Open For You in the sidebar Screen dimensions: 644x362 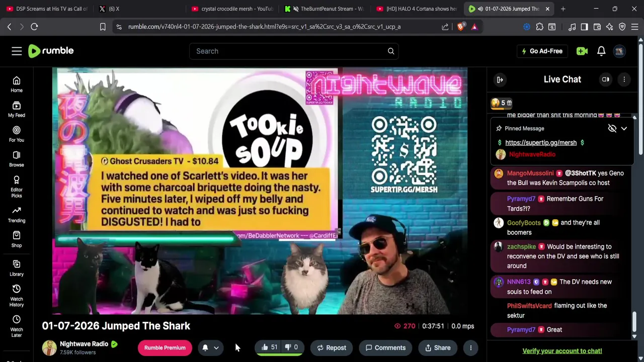17,134
